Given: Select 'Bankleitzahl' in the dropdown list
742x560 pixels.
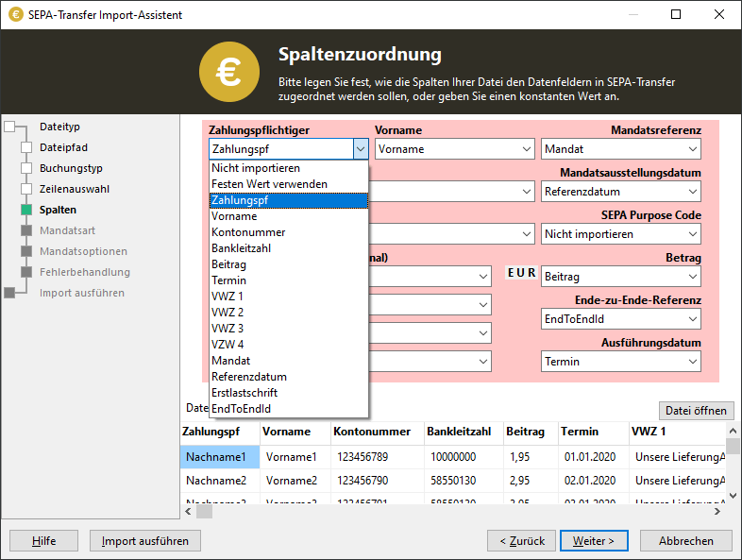Looking at the screenshot, I should point(289,248).
